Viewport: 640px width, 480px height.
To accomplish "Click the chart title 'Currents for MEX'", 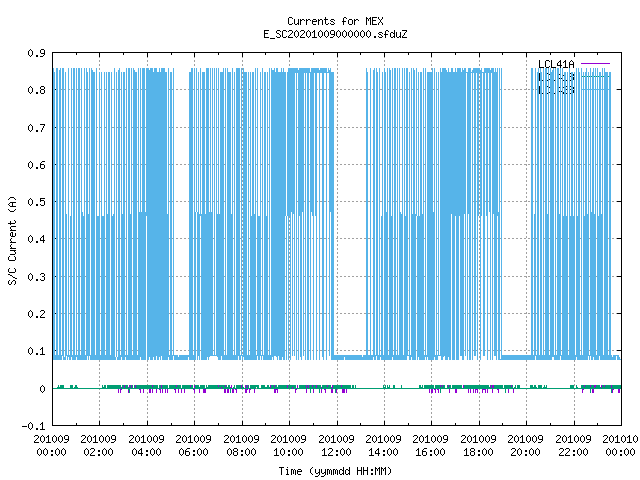I will [335, 21].
